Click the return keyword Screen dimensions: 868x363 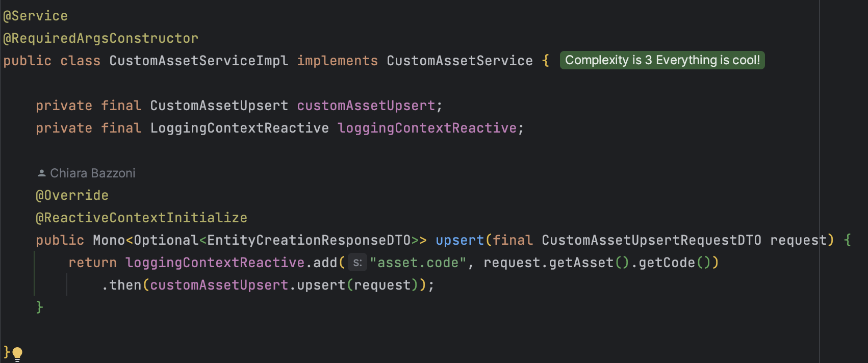coord(93,263)
